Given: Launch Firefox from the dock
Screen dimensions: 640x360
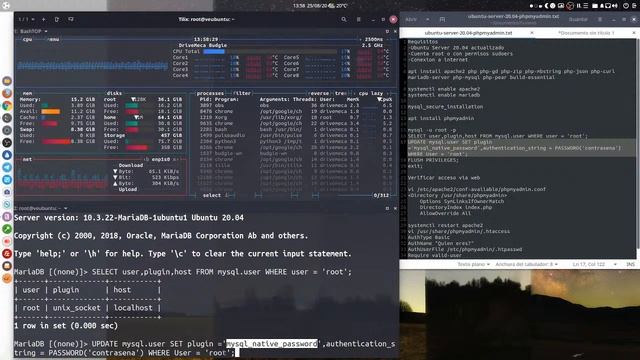Looking at the screenshot, I should click(x=7, y=93).
